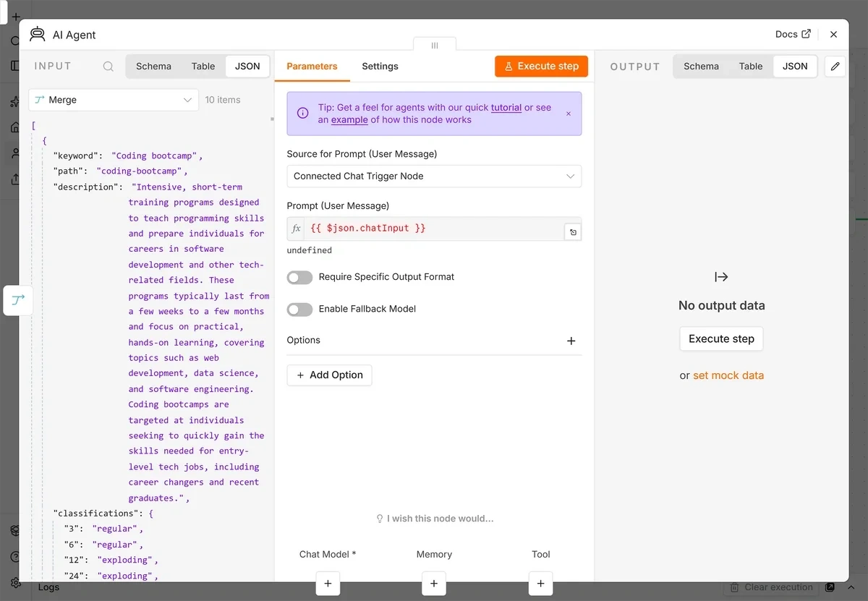The width and height of the screenshot is (868, 601).
Task: Open Settings gear in background sidebar
Action: pos(15,582)
